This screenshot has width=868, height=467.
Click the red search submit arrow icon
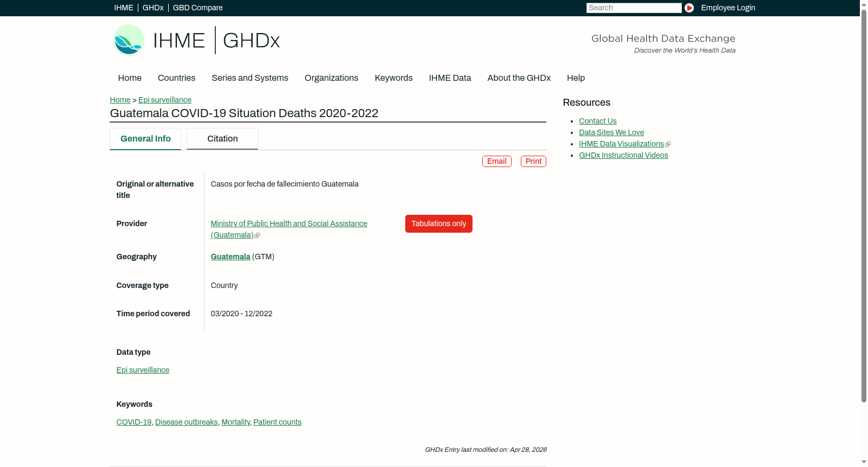coord(689,8)
